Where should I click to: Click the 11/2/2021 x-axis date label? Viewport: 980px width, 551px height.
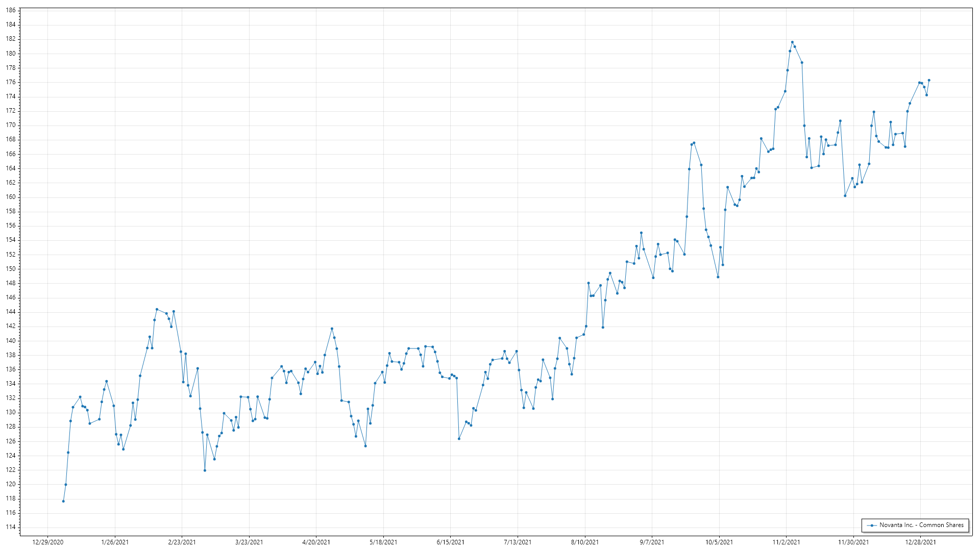786,542
